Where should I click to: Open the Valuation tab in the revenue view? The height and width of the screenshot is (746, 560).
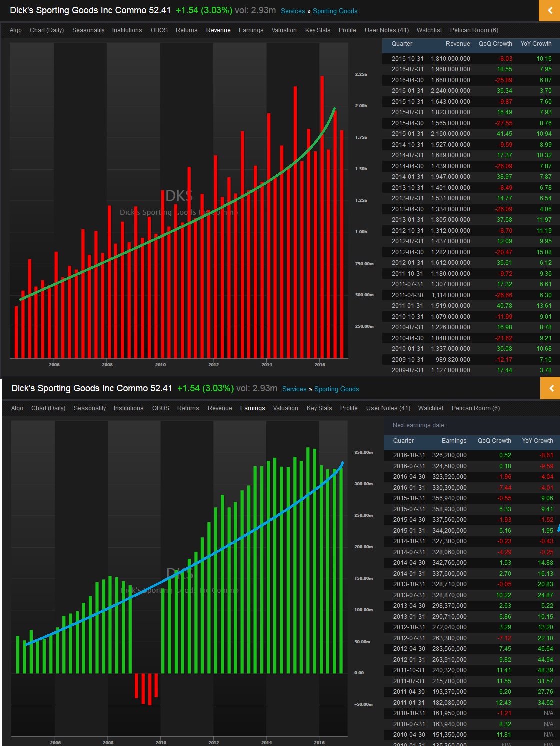coord(284,30)
